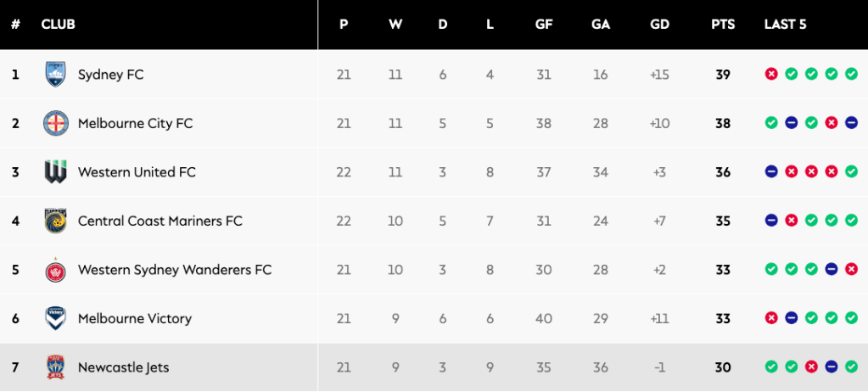Click the Sydney FC club crest
The width and height of the screenshot is (868, 392).
coord(56,75)
